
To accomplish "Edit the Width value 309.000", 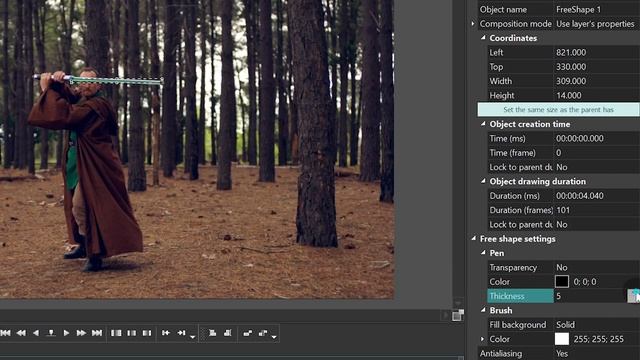I will pos(596,81).
